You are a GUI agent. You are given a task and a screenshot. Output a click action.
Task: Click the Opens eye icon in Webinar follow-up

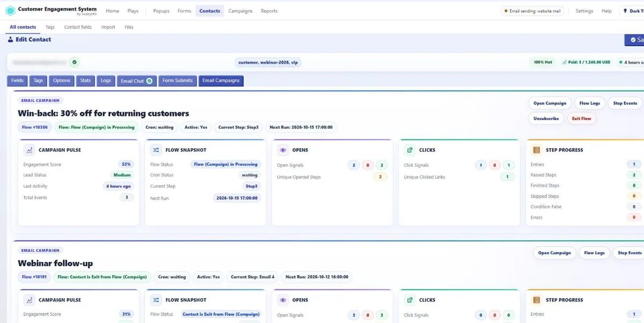(283, 300)
